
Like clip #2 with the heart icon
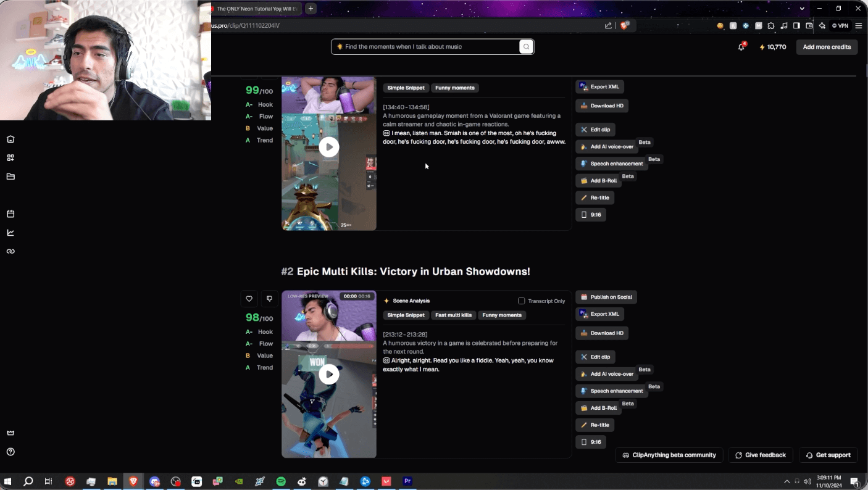click(x=249, y=299)
